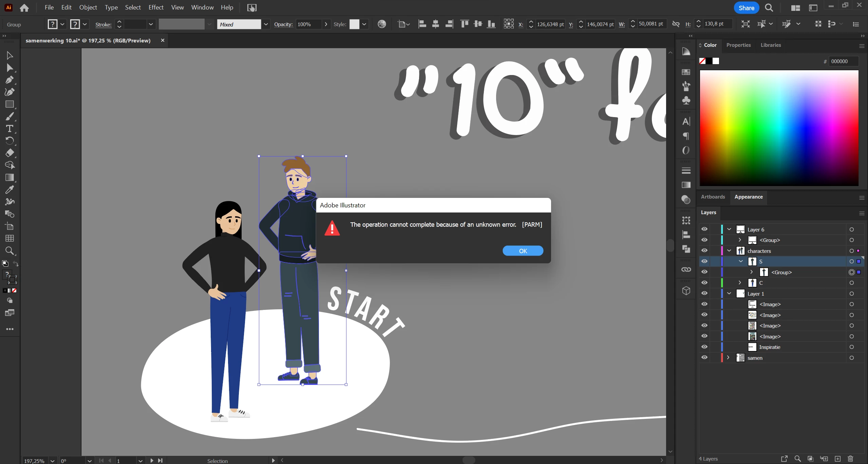868x464 pixels.
Task: Expand the samen layer
Action: coord(728,358)
